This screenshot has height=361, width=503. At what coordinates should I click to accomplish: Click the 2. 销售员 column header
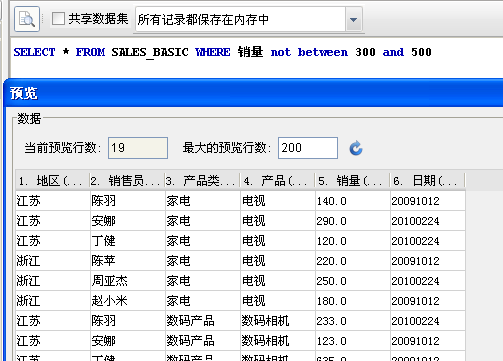pyautogui.click(x=127, y=181)
